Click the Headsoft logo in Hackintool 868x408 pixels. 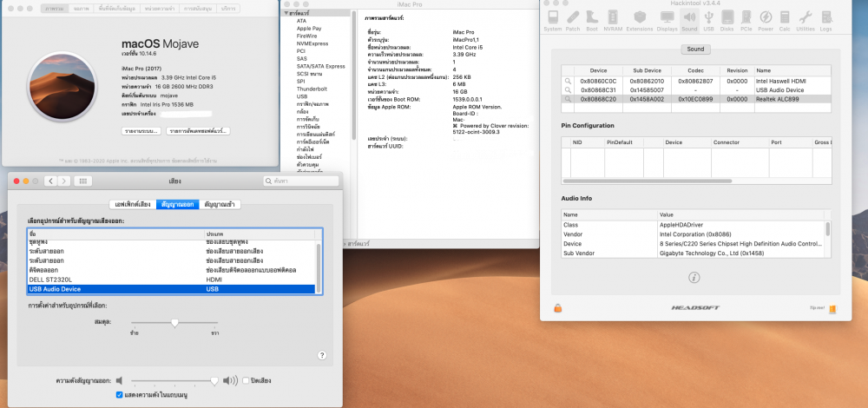[695, 307]
